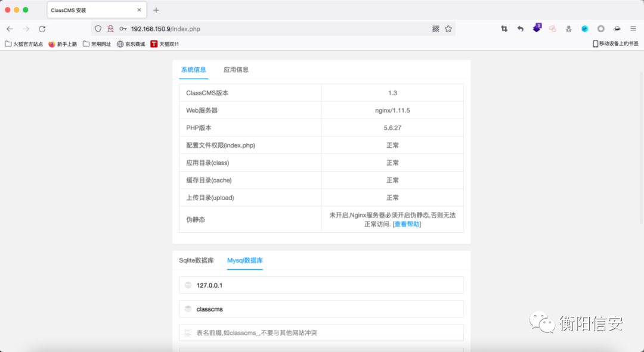Go back using the browser back arrow
Screen dimensions: 644x352
tap(10, 29)
